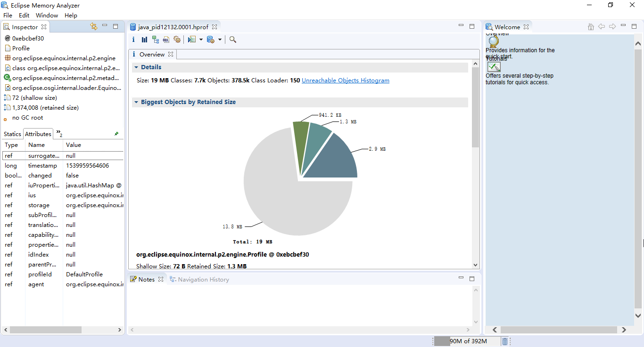
Task: Select the 1,374,008 (retained size) row
Action: pyautogui.click(x=63, y=108)
